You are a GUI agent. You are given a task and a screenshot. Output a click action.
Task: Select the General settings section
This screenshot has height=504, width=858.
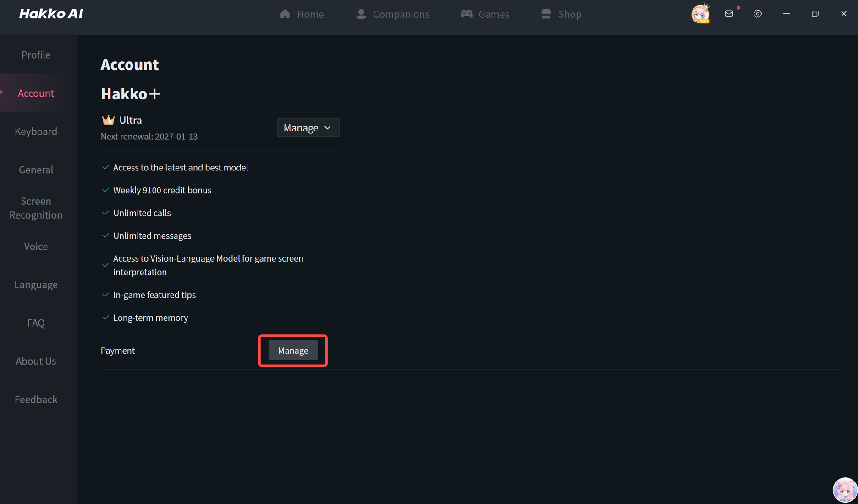click(36, 170)
